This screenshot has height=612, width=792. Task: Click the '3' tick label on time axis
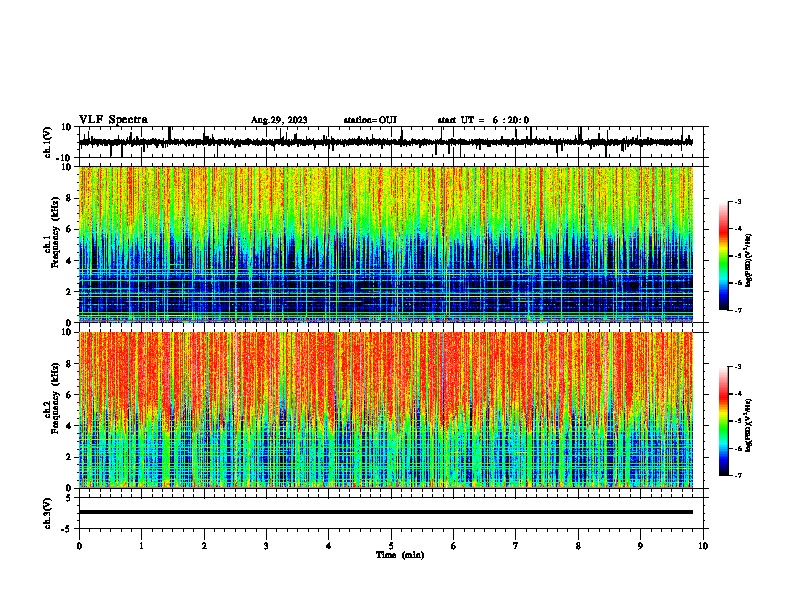[266, 546]
